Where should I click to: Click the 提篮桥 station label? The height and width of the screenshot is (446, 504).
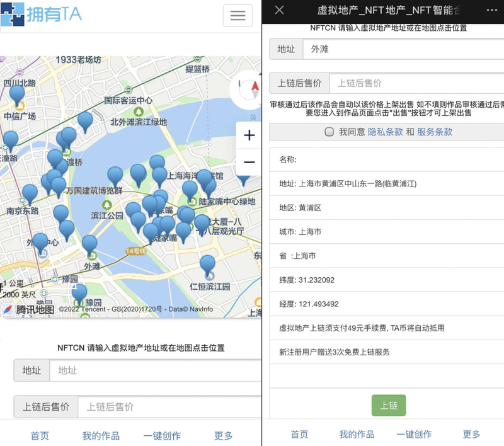point(197,69)
